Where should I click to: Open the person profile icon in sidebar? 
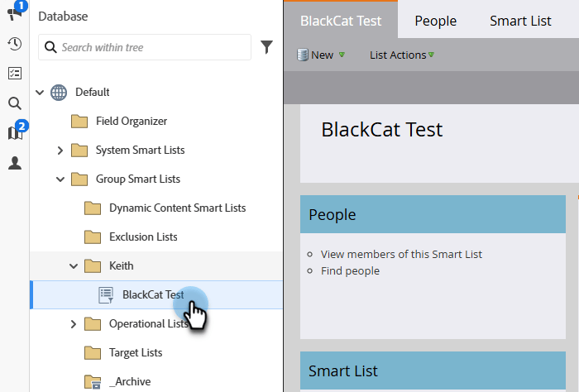coord(15,163)
